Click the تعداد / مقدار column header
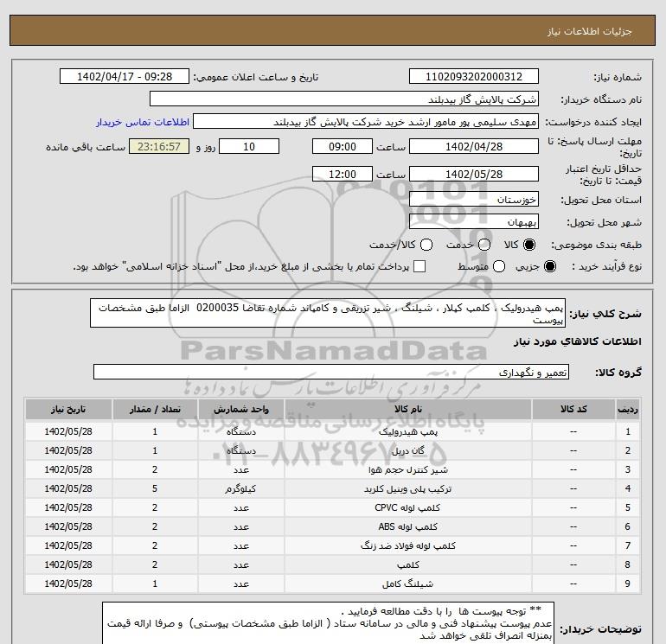The width and height of the screenshot is (666, 644). click(155, 410)
